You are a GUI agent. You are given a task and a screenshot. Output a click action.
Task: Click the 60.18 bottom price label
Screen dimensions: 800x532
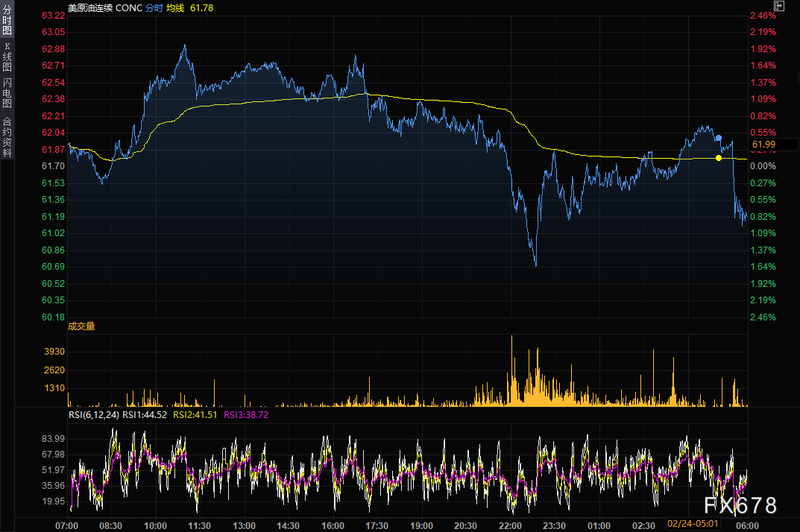[x=54, y=317]
